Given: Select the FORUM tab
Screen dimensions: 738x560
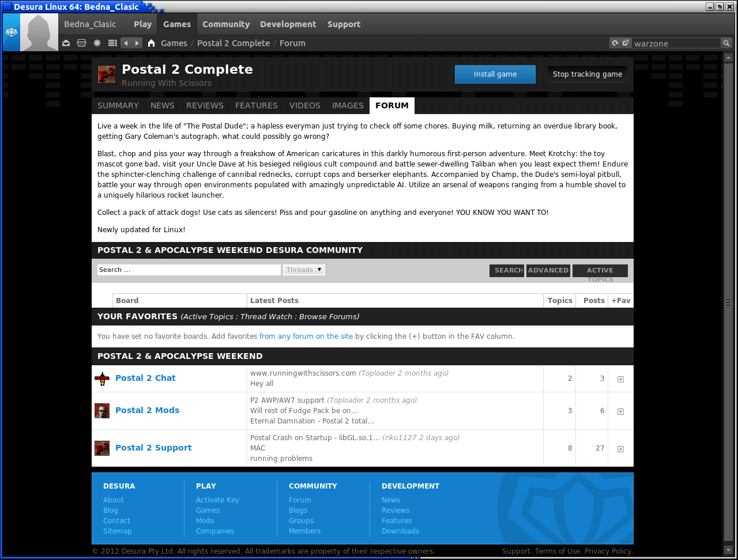Looking at the screenshot, I should (x=392, y=105).
